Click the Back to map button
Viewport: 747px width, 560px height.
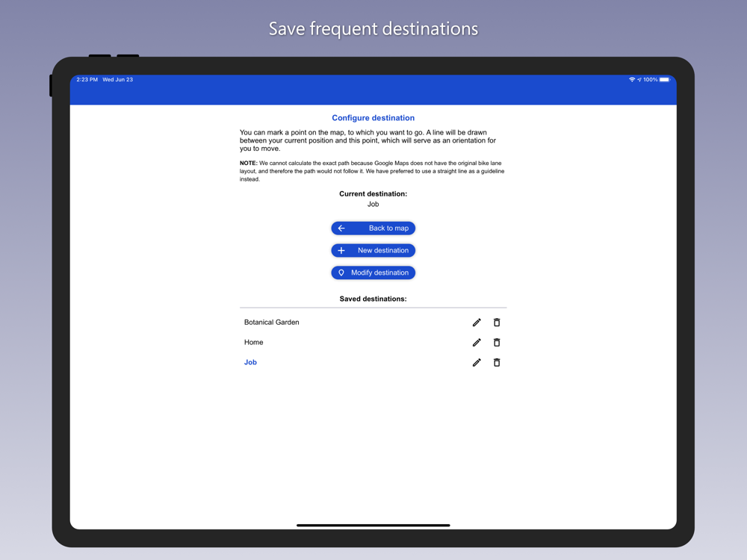coord(373,228)
